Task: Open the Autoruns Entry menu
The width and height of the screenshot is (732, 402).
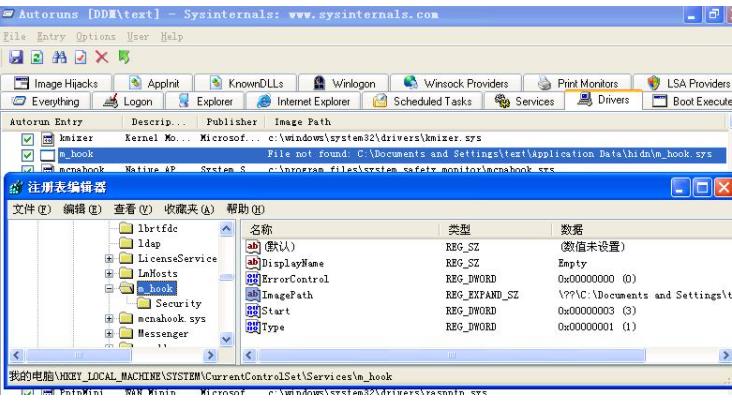Action: coord(51,36)
